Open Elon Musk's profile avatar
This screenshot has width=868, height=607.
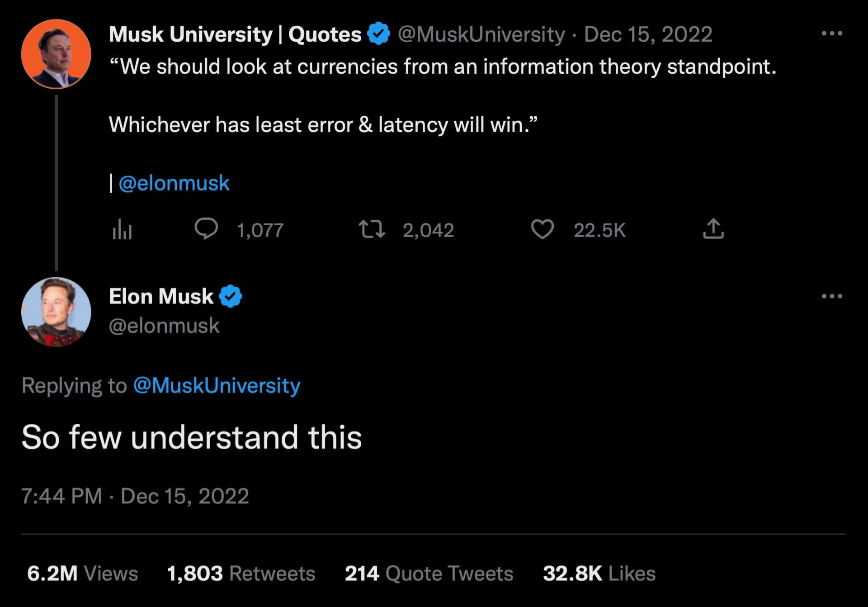[x=56, y=312]
